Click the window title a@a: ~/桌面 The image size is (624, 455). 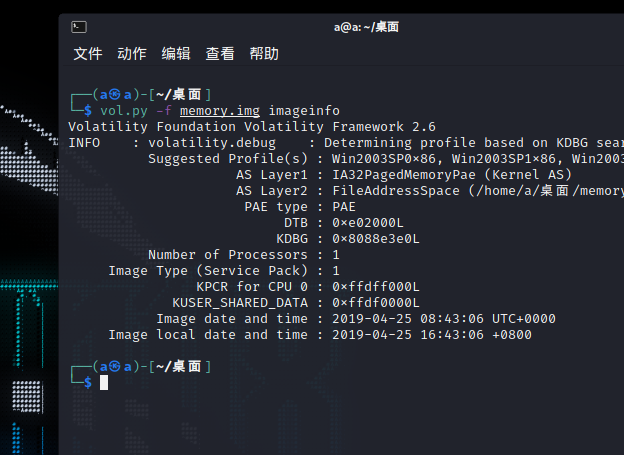(366, 27)
